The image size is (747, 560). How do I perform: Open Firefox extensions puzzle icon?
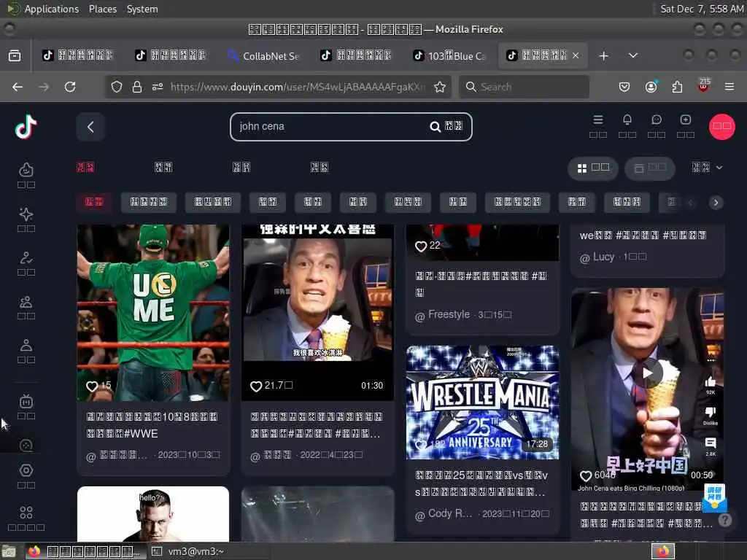677,87
